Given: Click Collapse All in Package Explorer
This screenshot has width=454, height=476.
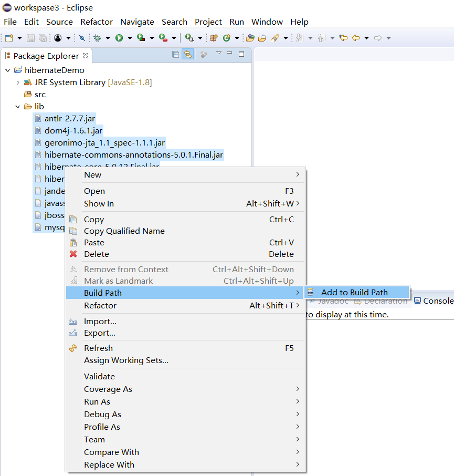Looking at the screenshot, I should click(x=175, y=54).
